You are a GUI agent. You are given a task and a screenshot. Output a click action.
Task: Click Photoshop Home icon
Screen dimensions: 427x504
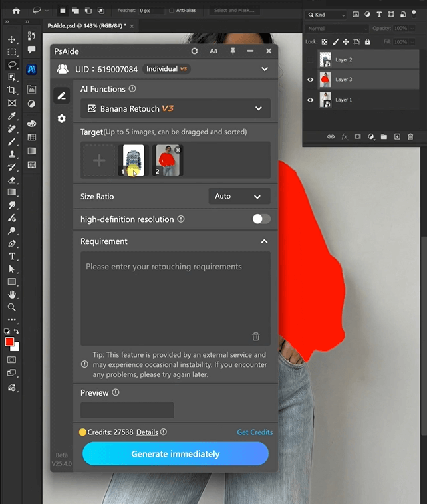16,11
